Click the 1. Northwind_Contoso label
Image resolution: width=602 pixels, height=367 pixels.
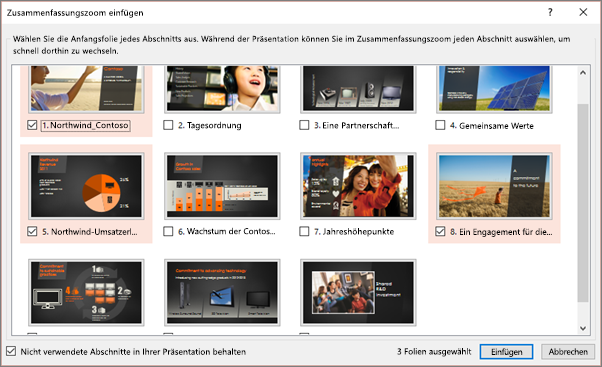[x=86, y=126]
